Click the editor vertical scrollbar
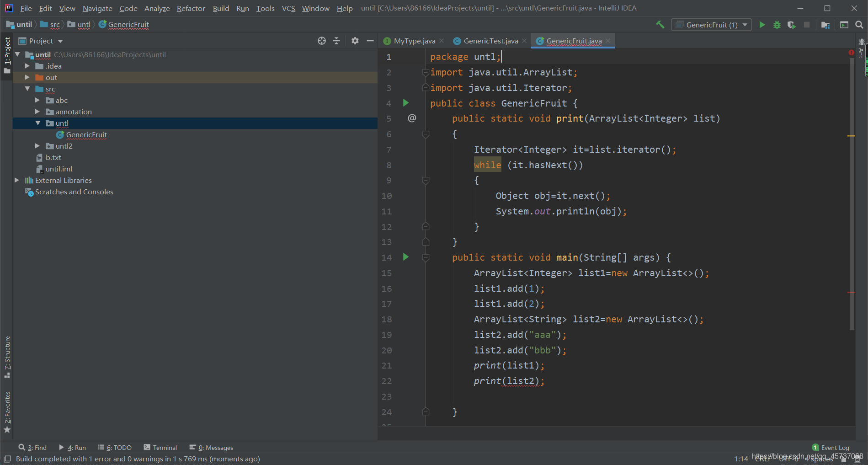Screen dimensions: 868x465 pyautogui.click(x=852, y=194)
